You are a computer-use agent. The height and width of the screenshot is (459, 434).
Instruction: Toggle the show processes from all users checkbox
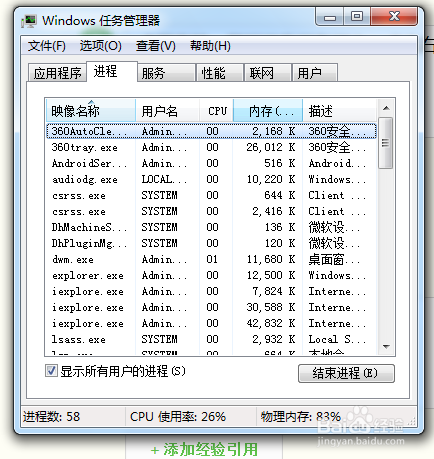51,371
